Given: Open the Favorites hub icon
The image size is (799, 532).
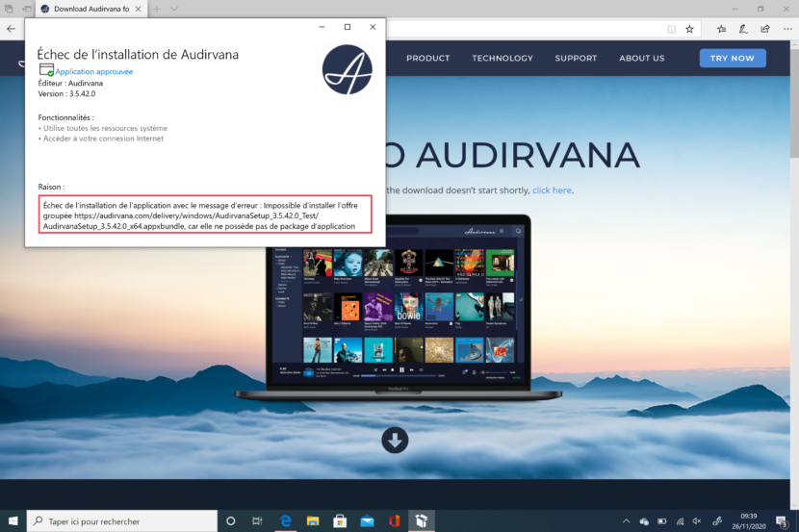Looking at the screenshot, I should pyautogui.click(x=721, y=29).
